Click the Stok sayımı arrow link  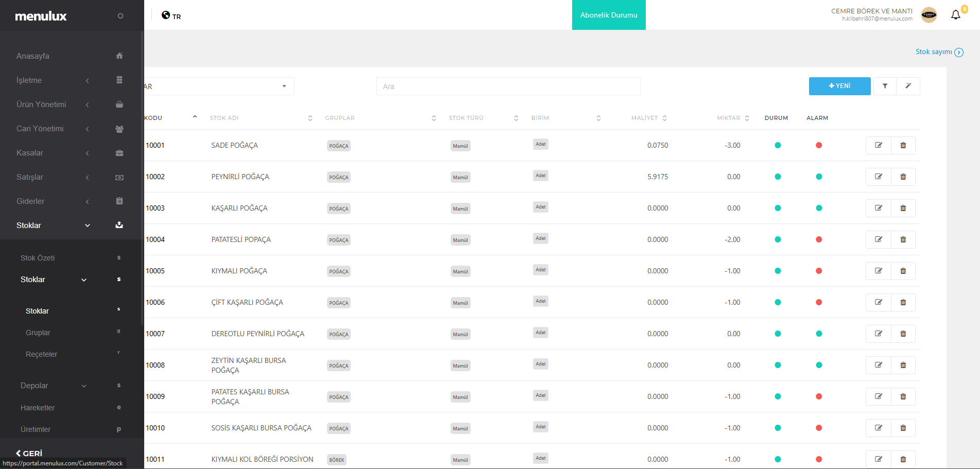(939, 52)
